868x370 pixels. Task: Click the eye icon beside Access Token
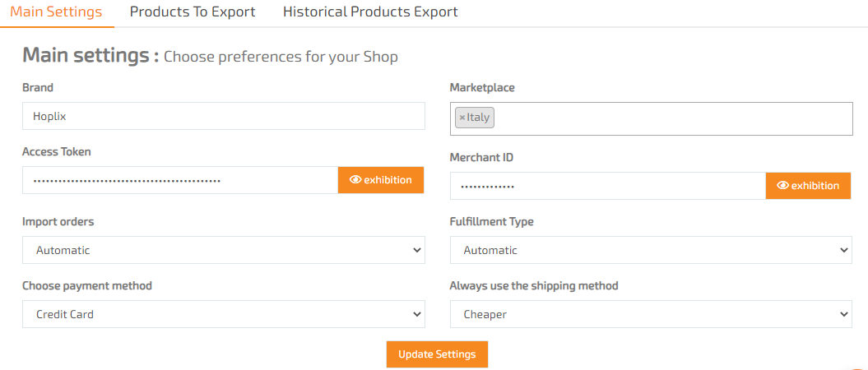[355, 180]
